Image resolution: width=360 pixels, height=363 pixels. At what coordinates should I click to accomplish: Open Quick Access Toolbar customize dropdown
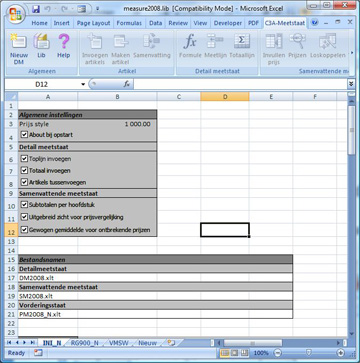tap(97, 9)
